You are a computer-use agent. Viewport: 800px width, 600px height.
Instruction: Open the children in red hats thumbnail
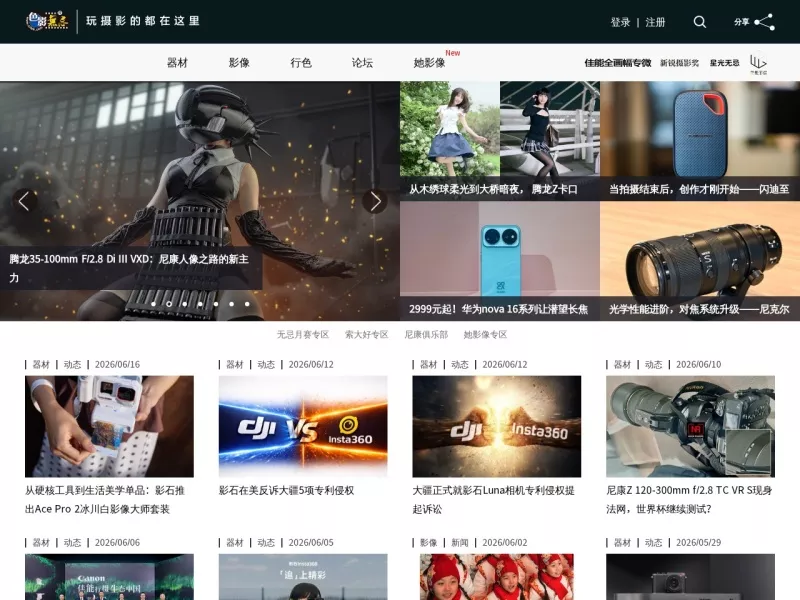pyautogui.click(x=496, y=577)
